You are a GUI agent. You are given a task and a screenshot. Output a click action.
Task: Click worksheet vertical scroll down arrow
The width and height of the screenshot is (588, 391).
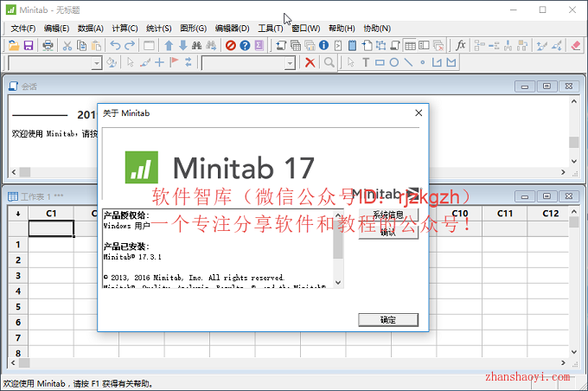point(574,352)
